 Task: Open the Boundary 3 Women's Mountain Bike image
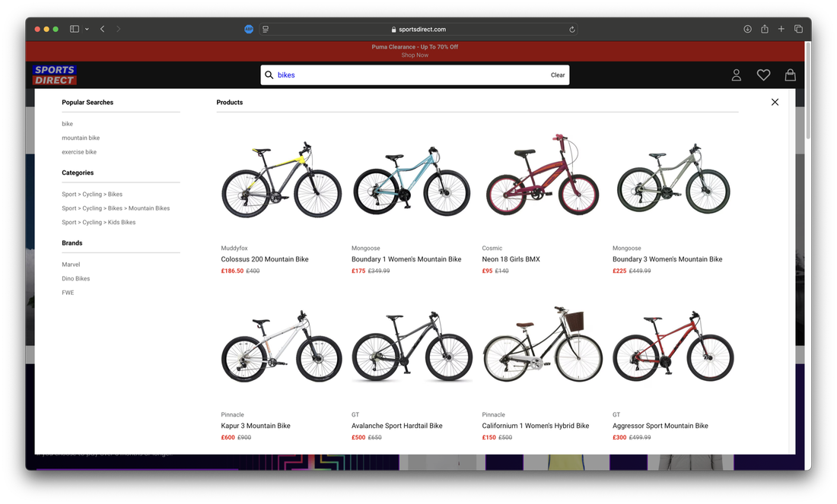click(x=673, y=179)
